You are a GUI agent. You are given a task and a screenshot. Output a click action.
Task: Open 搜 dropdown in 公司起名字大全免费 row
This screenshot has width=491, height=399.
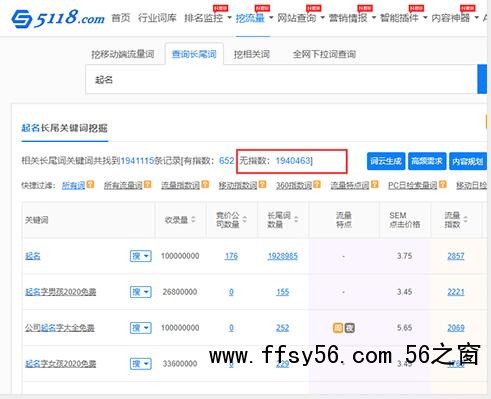tap(140, 328)
